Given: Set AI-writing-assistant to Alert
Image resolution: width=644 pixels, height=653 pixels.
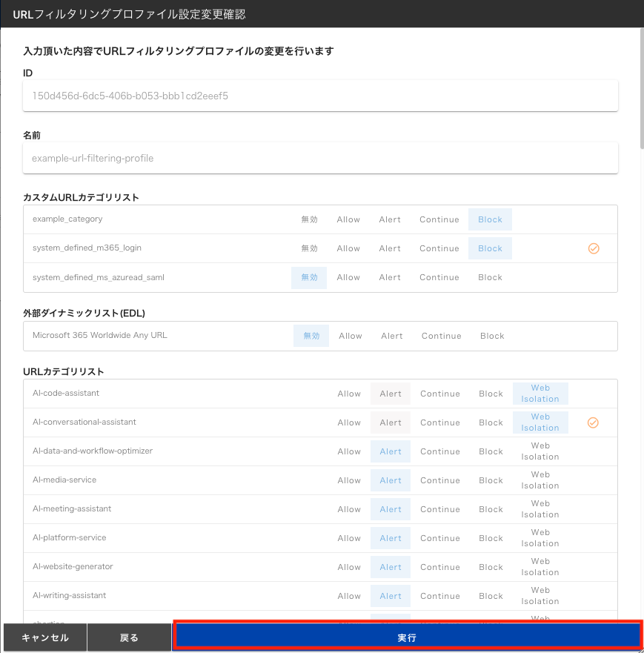Looking at the screenshot, I should 391,597.
